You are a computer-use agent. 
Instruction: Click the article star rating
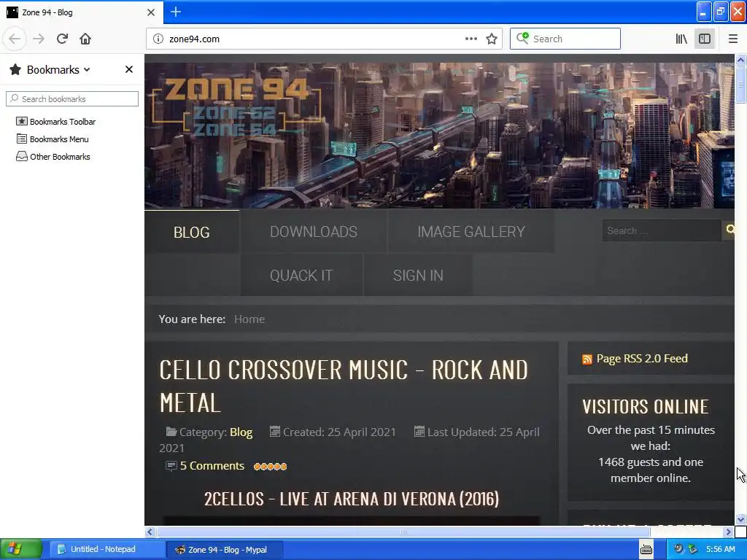coord(270,466)
